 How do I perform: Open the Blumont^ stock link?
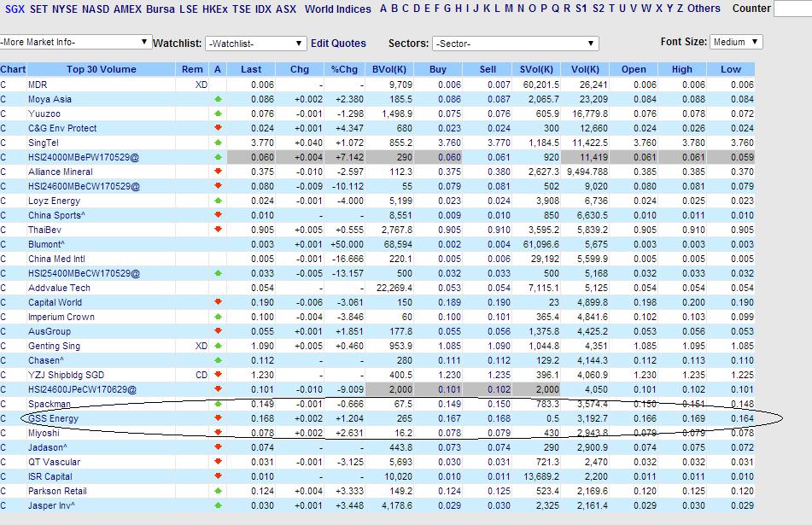47,244
